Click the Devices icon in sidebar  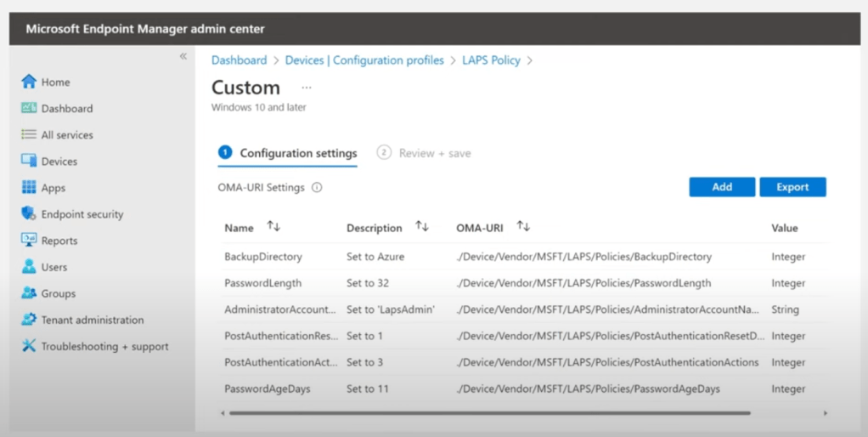click(x=29, y=161)
